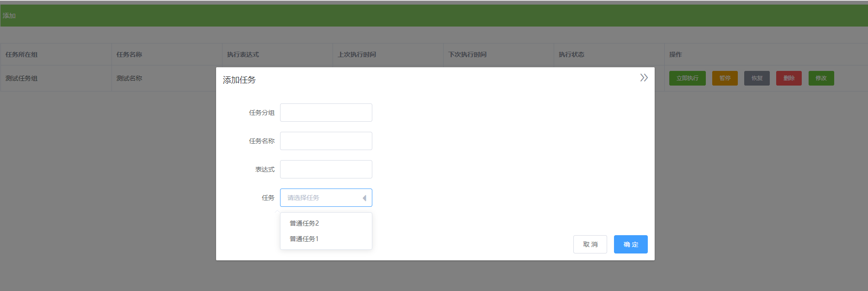Click the 表达式 input field
Viewport: 868px width, 291px height.
(x=326, y=169)
